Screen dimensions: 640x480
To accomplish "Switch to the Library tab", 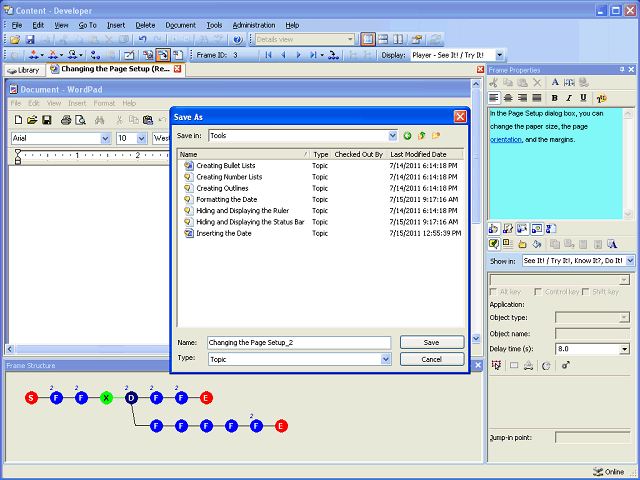I will (x=24, y=70).
